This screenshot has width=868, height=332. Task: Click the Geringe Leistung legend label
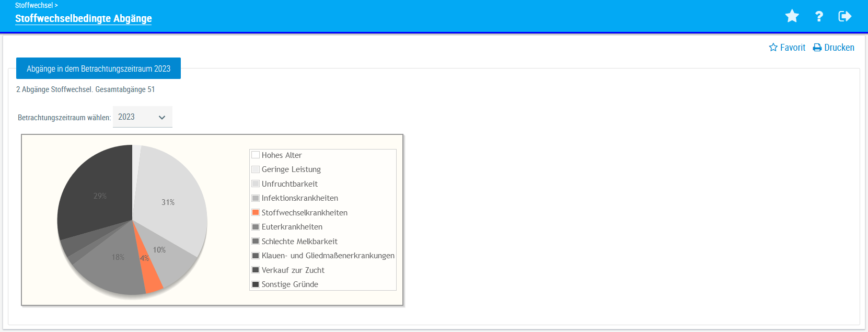click(291, 169)
